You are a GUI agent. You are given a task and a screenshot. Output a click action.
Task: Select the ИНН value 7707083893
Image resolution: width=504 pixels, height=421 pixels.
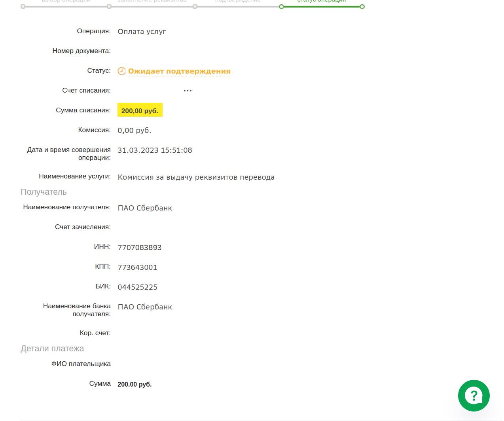[x=140, y=248]
